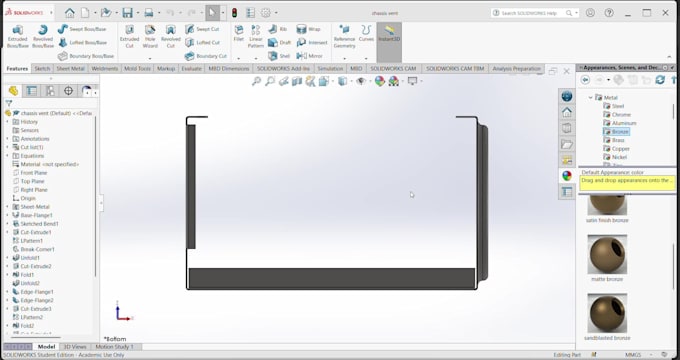Open the Linear Pattern tool
The height and width of the screenshot is (360, 680).
point(256,36)
